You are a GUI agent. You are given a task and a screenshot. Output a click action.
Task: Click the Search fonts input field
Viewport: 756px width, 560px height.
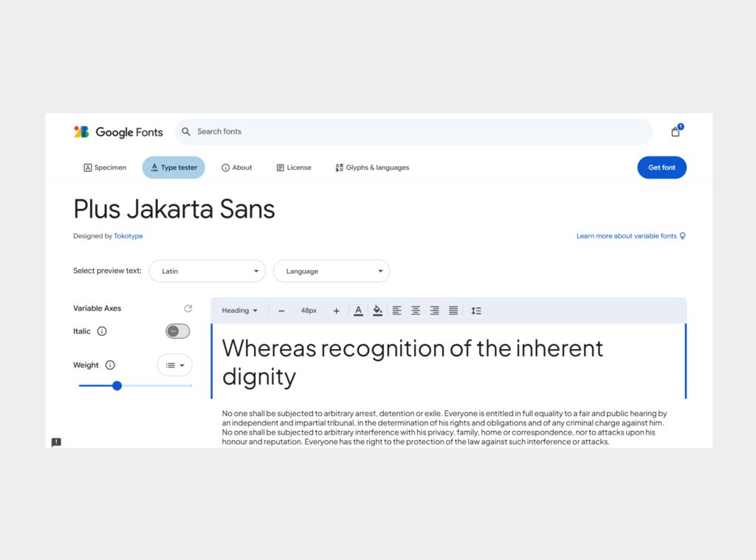413,131
